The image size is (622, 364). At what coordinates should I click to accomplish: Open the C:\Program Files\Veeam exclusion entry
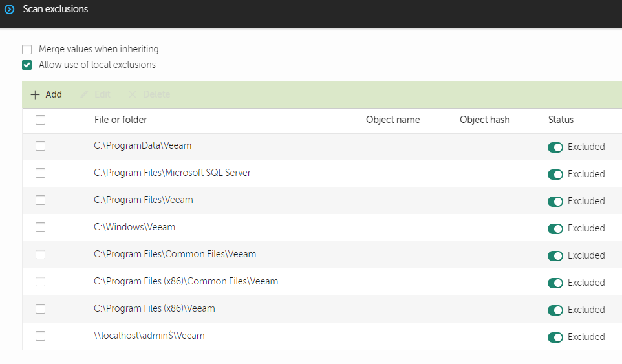click(x=144, y=200)
